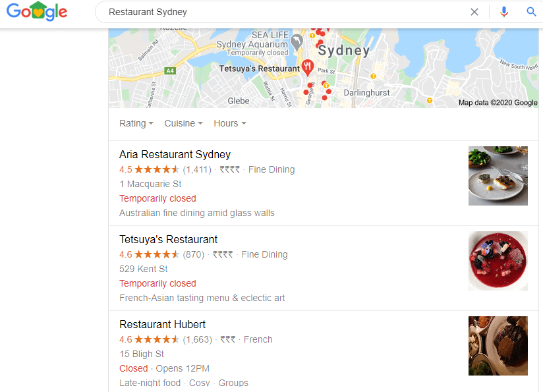The height and width of the screenshot is (392, 543).
Task: Click the Darlinghurst label on the map
Action: [x=366, y=93]
